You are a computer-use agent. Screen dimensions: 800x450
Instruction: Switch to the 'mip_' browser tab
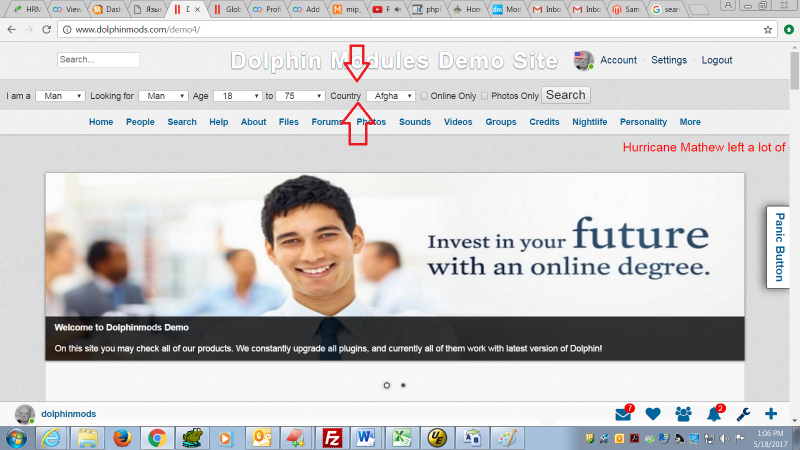click(347, 9)
